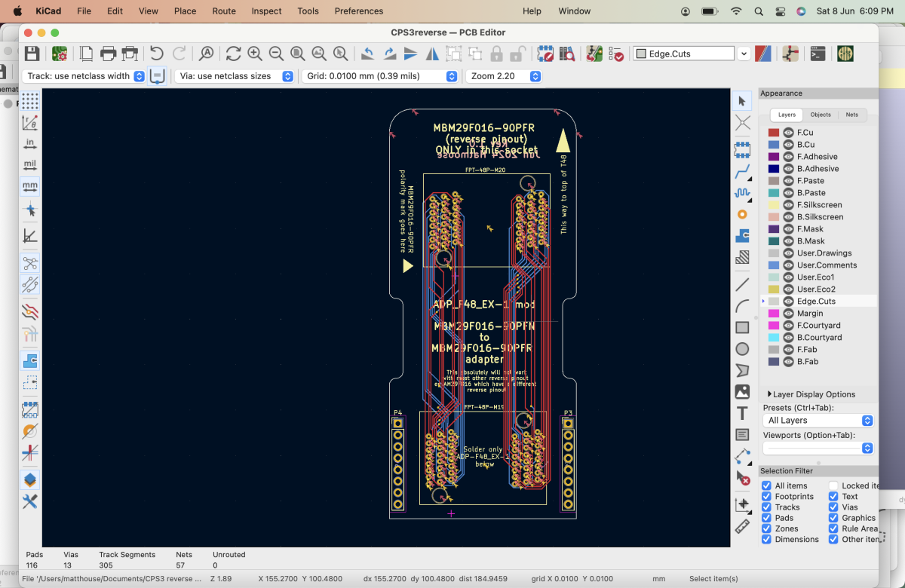Switch units to inches icon
The image size is (905, 588).
coord(30,143)
